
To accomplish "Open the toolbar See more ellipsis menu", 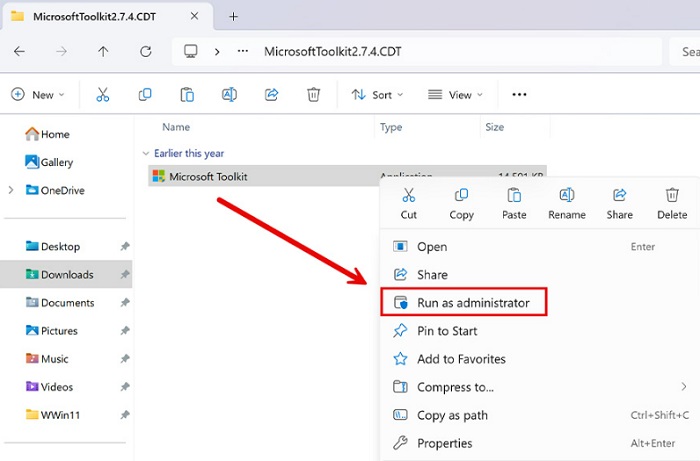I will click(519, 95).
